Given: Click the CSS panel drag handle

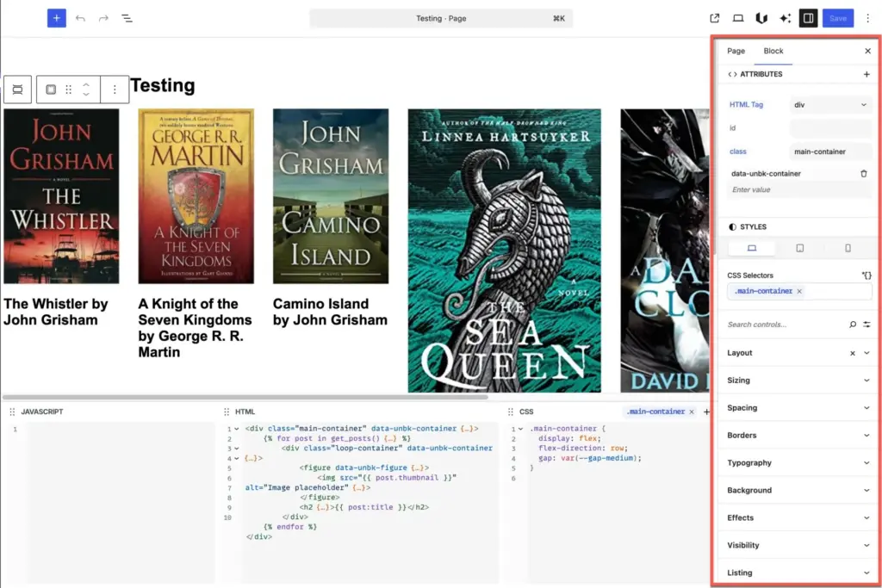Looking at the screenshot, I should [510, 412].
